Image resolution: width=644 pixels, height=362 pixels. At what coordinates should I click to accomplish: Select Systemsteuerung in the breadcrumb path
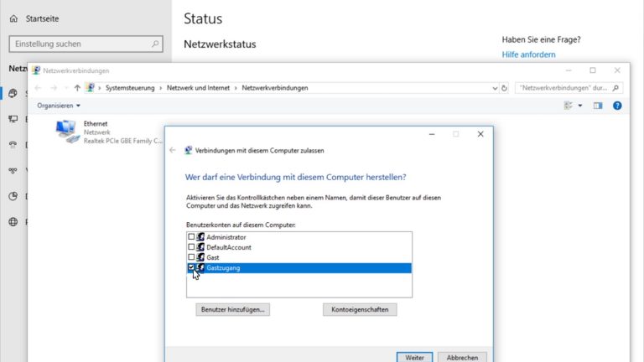(132, 88)
